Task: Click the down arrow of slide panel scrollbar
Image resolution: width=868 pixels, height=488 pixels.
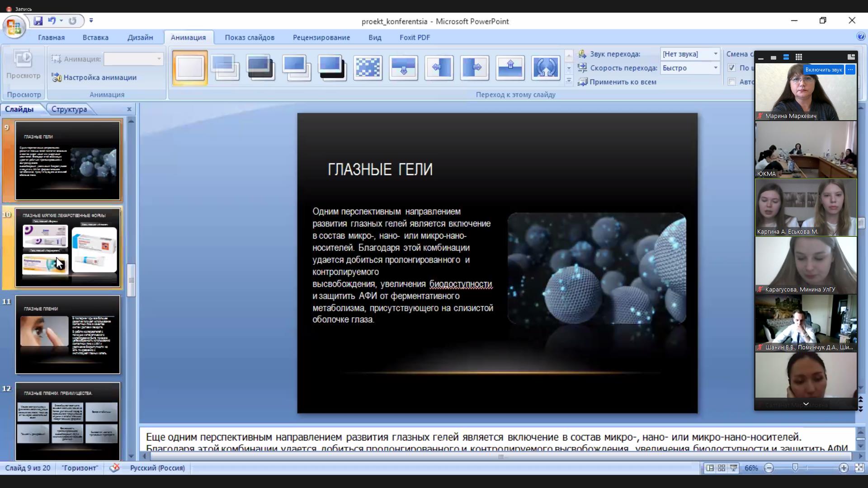Action: (x=131, y=456)
